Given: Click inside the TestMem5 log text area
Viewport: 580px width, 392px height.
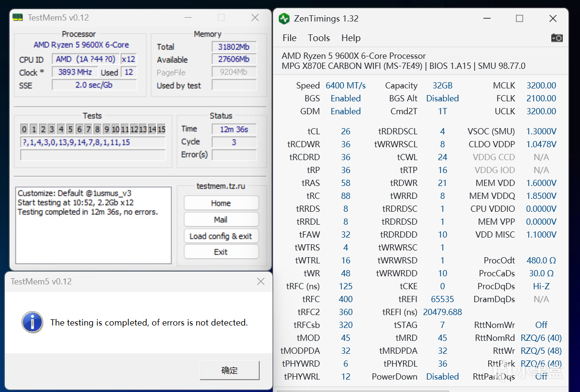Looking at the screenshot, I should coord(93,234).
